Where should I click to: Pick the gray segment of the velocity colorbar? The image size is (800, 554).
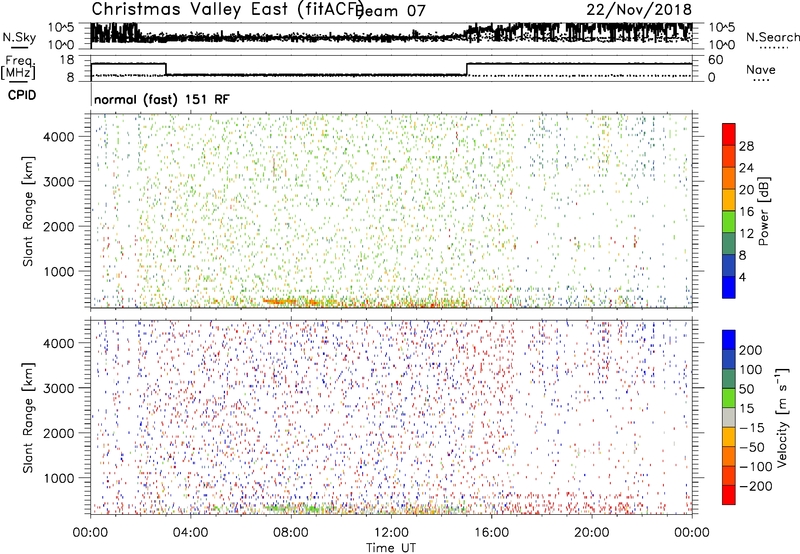click(729, 418)
